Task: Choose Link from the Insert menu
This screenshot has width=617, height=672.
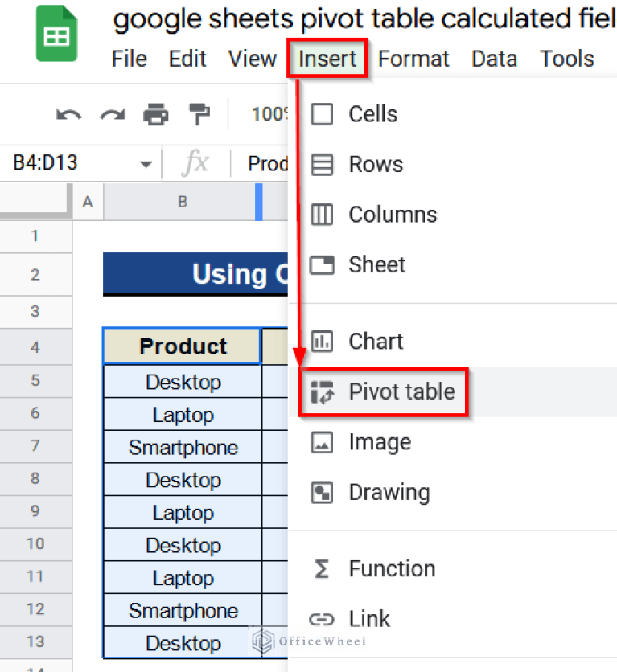Action: [453, 619]
